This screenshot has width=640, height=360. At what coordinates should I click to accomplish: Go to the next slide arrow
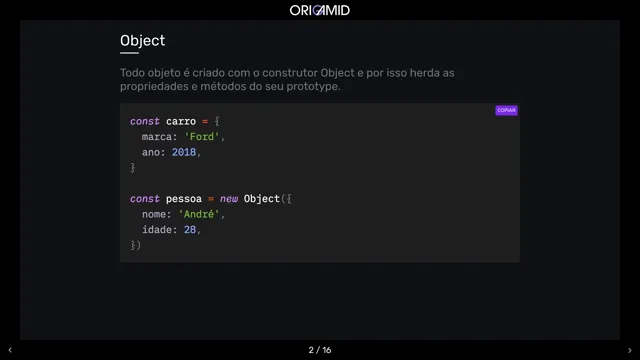(x=629, y=350)
